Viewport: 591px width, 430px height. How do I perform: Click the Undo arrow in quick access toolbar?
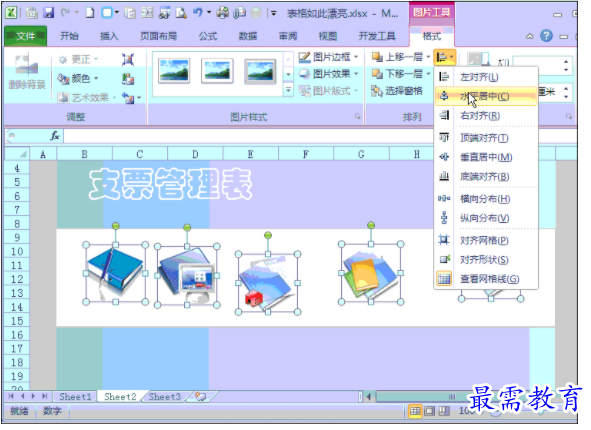click(x=198, y=13)
